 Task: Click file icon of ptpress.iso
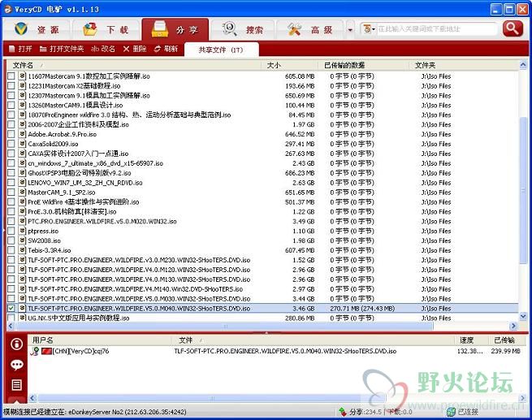22,231
